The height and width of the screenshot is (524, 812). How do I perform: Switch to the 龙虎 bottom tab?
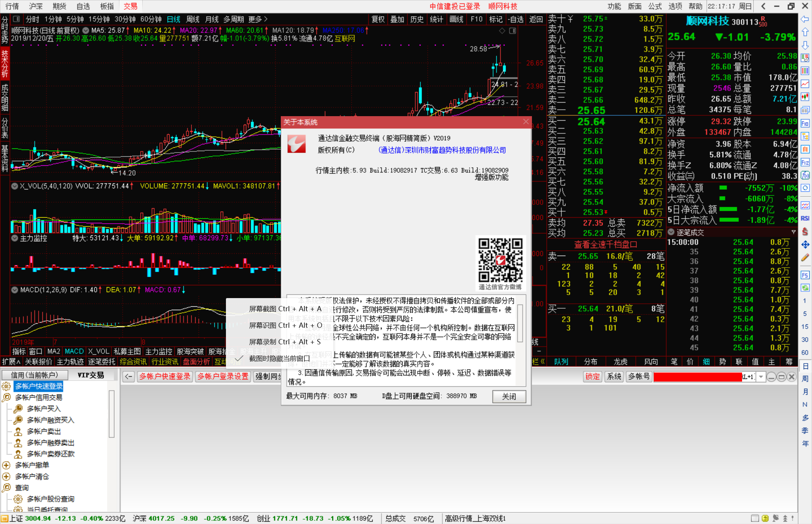(620, 362)
